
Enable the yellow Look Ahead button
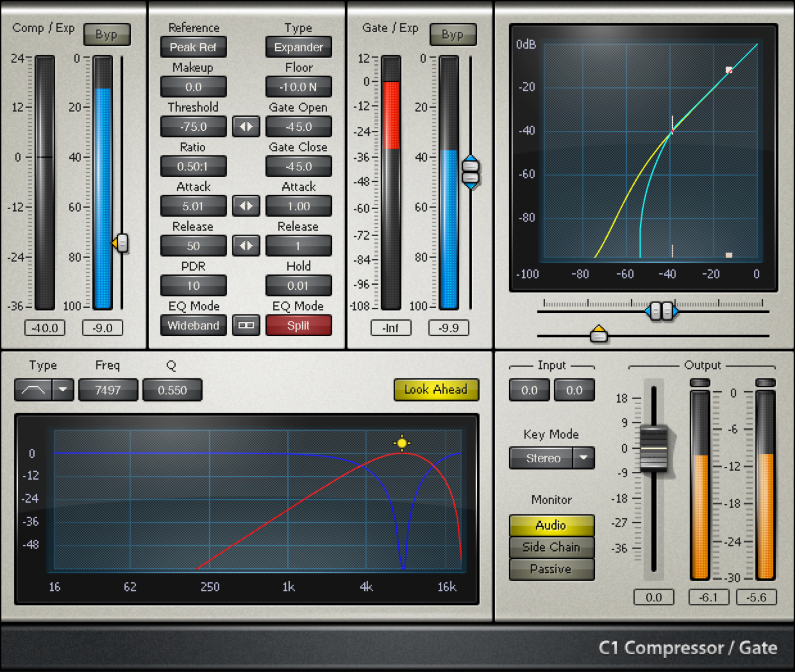pos(436,390)
